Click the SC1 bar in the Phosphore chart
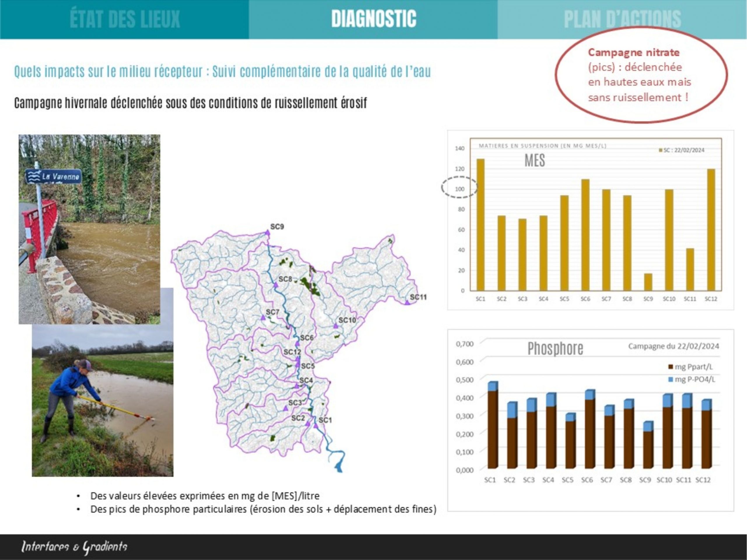 (493, 425)
